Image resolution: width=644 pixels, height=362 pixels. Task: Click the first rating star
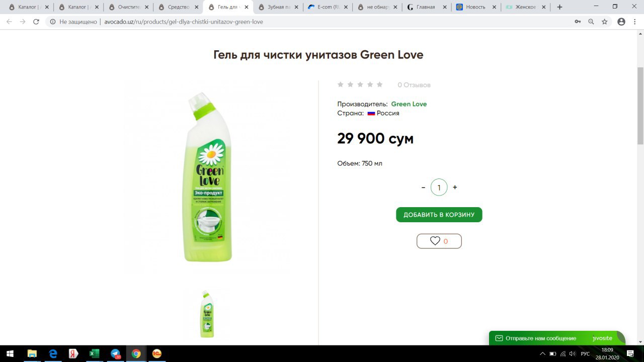tap(341, 84)
